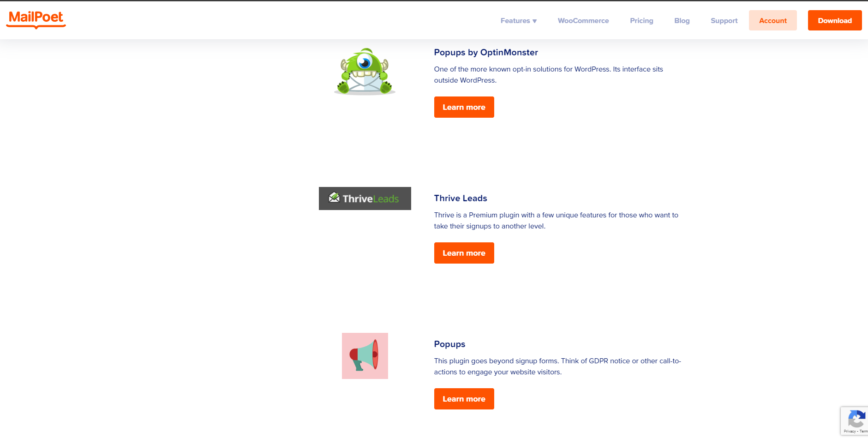
Task: Click the ThriveLeads logo image
Action: click(x=365, y=198)
